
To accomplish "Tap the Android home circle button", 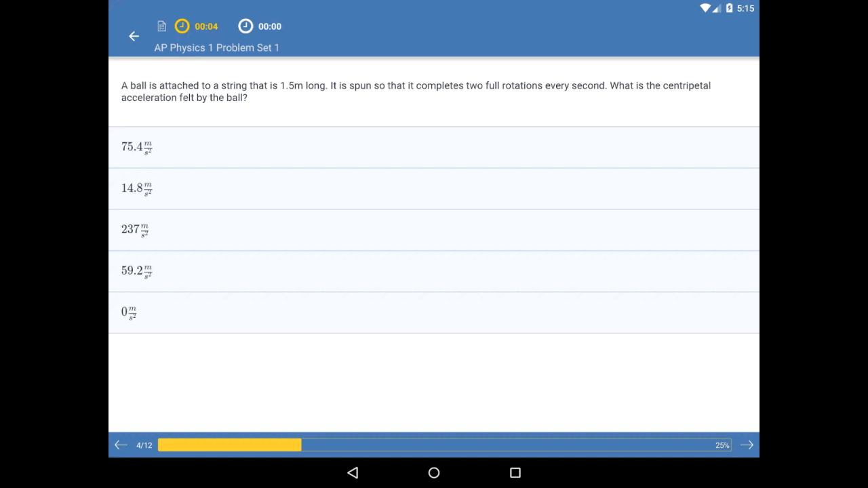I will (x=434, y=472).
